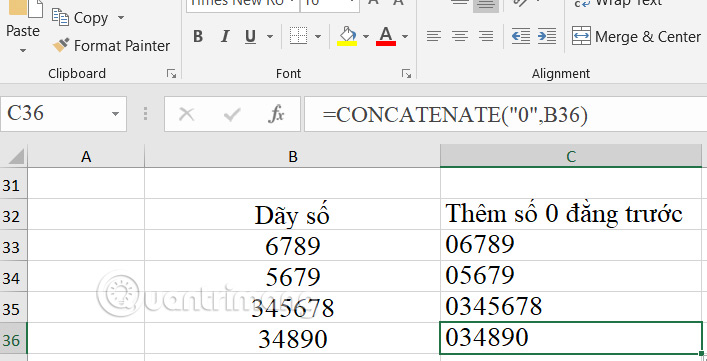Expand underline style dropdown arrow
Image resolution: width=707 pixels, height=361 pixels.
click(270, 37)
